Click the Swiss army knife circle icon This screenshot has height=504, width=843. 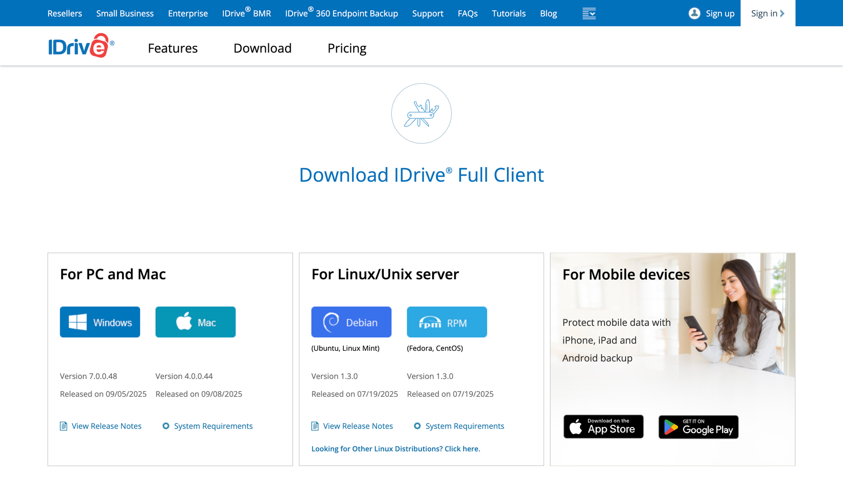(421, 113)
